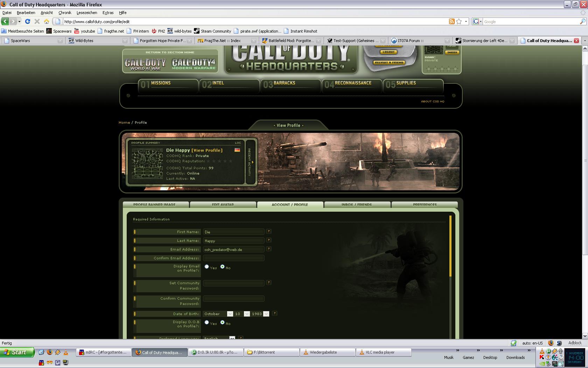This screenshot has width=588, height=368.
Task: Open the bookmark star dropdown arrow
Action: (466, 21)
